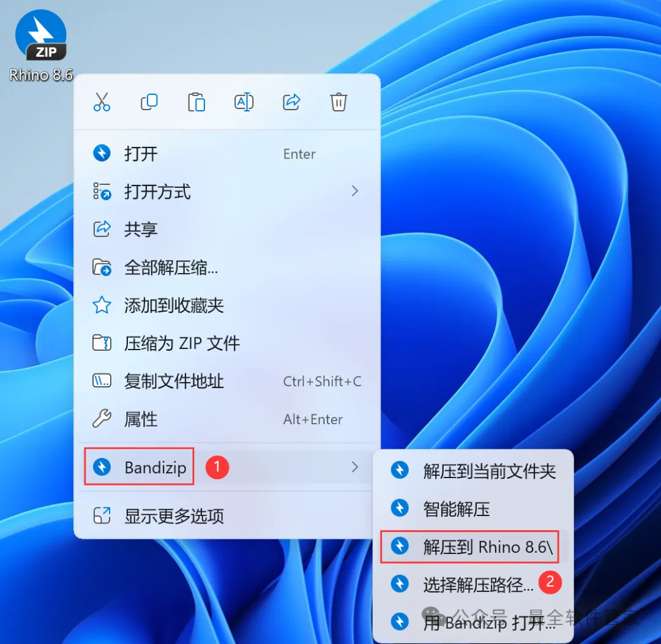This screenshot has width=661, height=644.
Task: Click the Alt+Enter shortcut text
Action: (313, 419)
